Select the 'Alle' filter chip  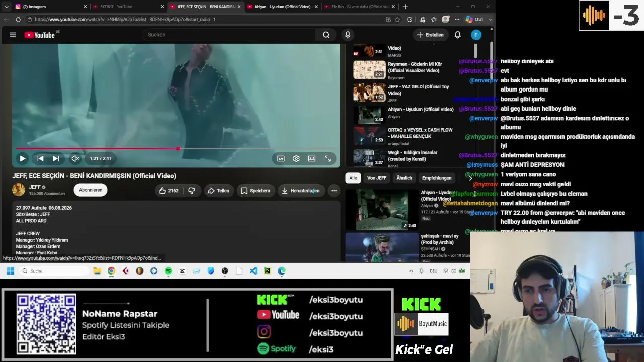coord(353,178)
